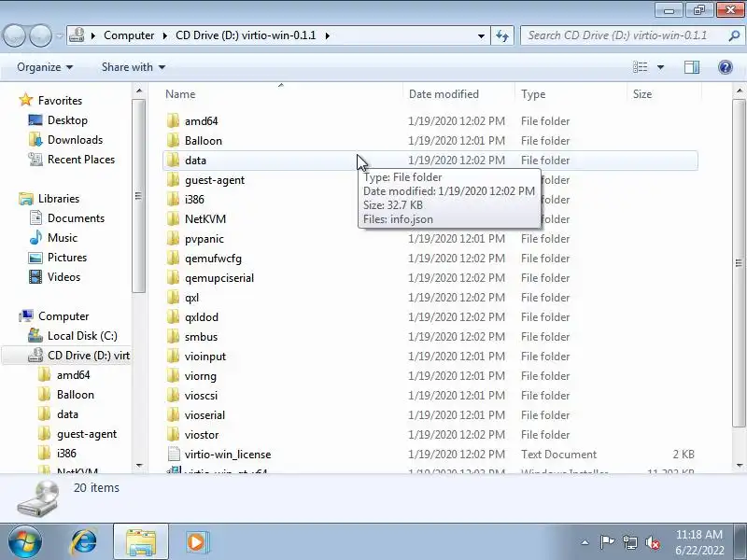
Task: Select the Balloon folder icon in file list
Action: (174, 141)
